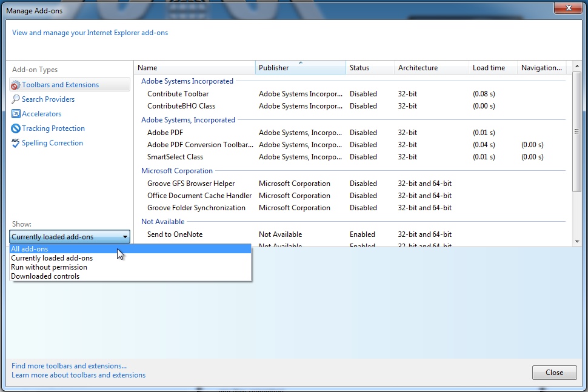Click the Spelling Correction checkmark icon

(15, 143)
